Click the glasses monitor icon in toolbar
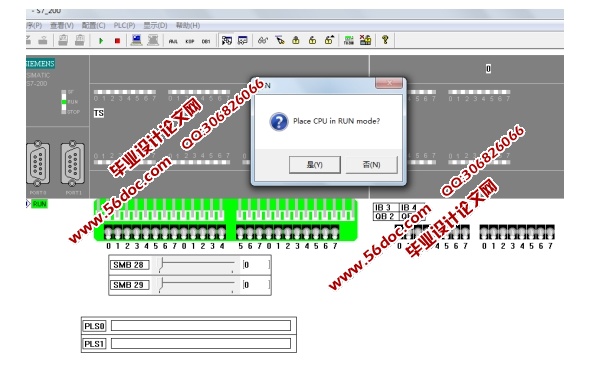Screen dimensions: 613x383 263,40
